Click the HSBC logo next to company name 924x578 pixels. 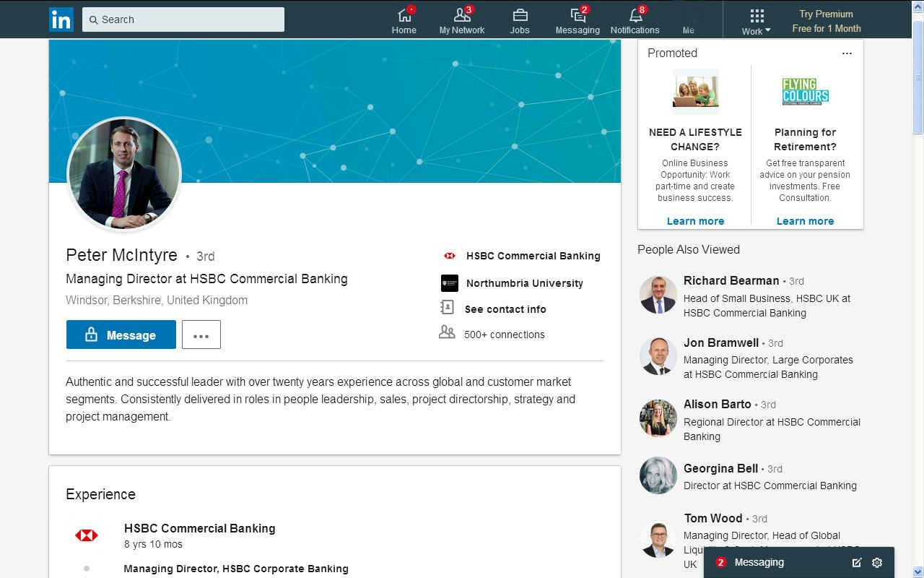pos(450,256)
